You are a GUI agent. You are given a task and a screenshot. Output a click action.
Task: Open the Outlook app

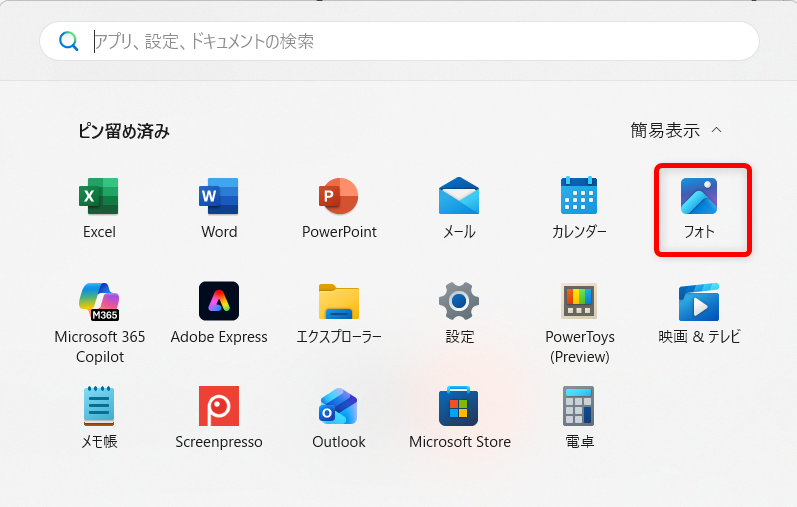tap(339, 418)
